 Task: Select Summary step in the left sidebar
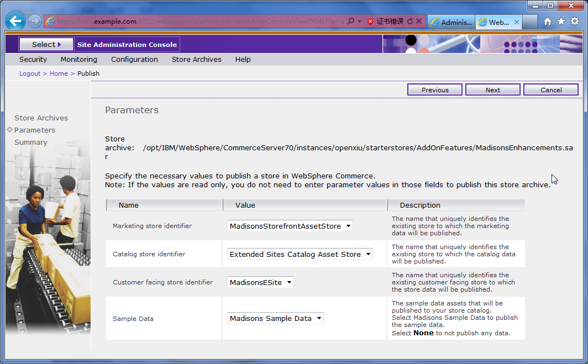[31, 142]
